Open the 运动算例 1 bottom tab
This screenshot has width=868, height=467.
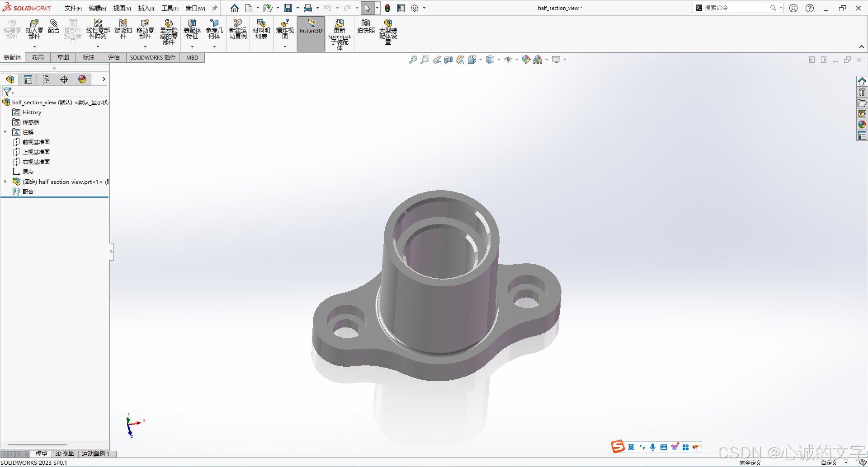pyautogui.click(x=95, y=453)
